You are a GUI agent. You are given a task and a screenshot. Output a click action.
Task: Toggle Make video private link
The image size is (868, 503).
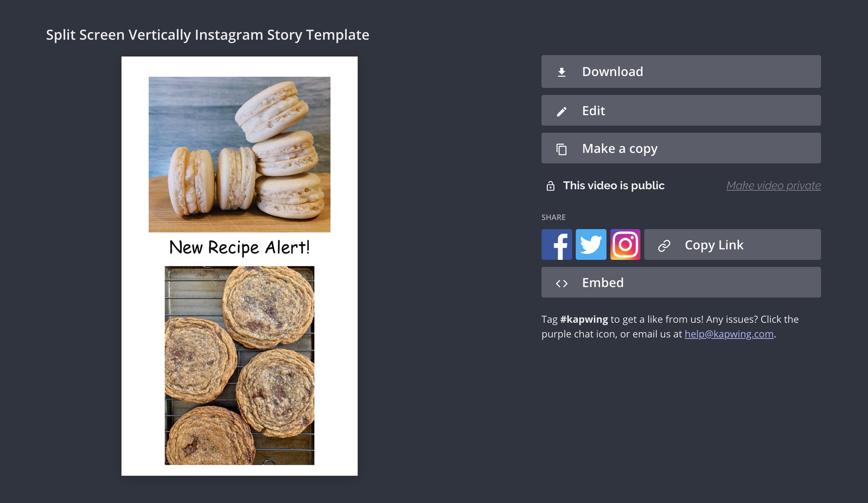point(773,185)
